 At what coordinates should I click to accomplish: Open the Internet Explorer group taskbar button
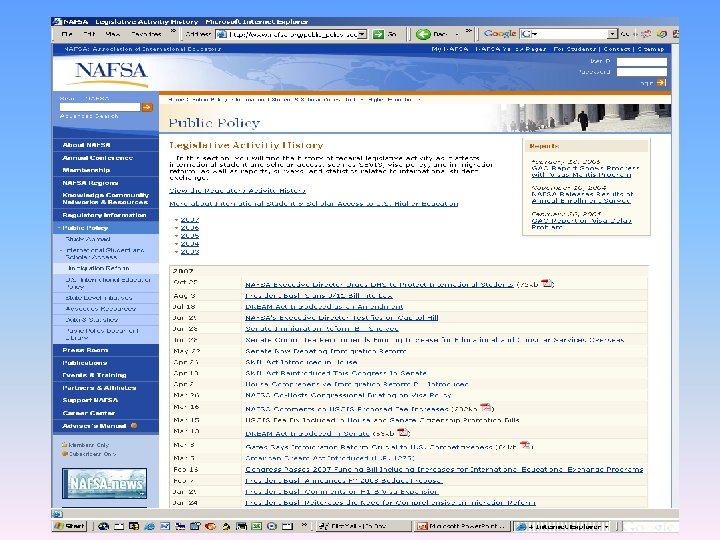click(x=562, y=526)
